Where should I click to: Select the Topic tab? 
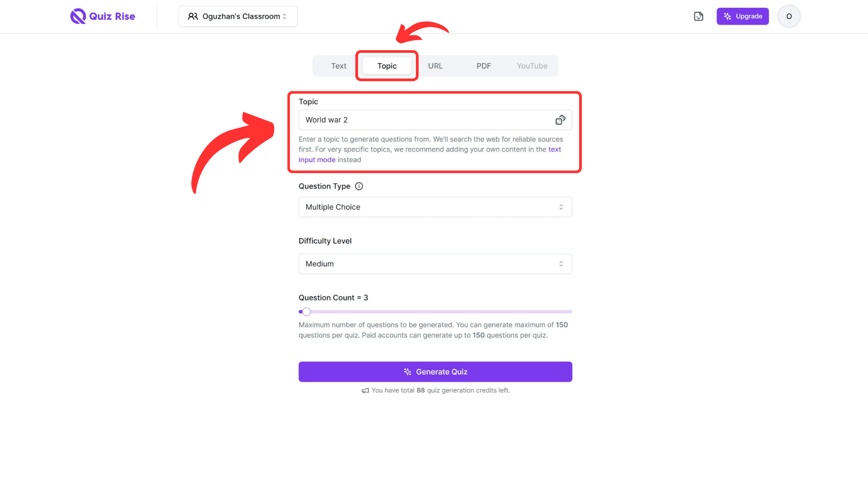click(387, 66)
